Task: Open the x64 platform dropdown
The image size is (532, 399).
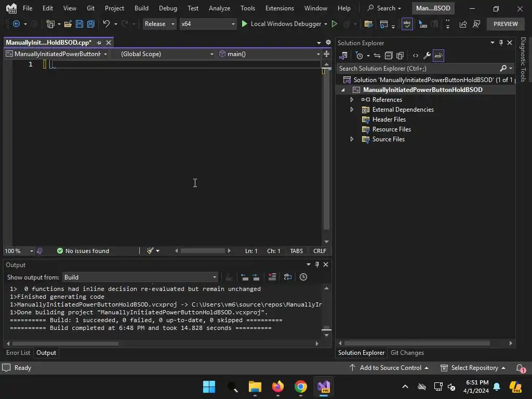Action: click(x=208, y=24)
